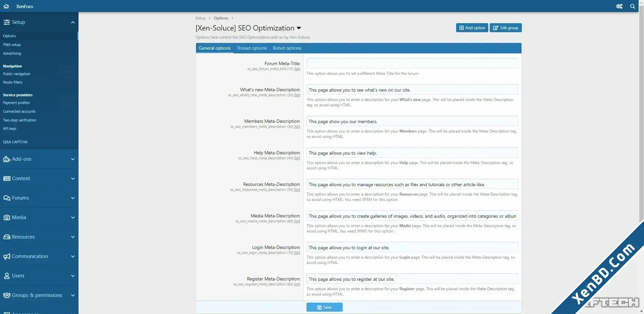The width and height of the screenshot is (644, 314).
Task: Click the Add-ons puzzle icon
Action: (7, 159)
